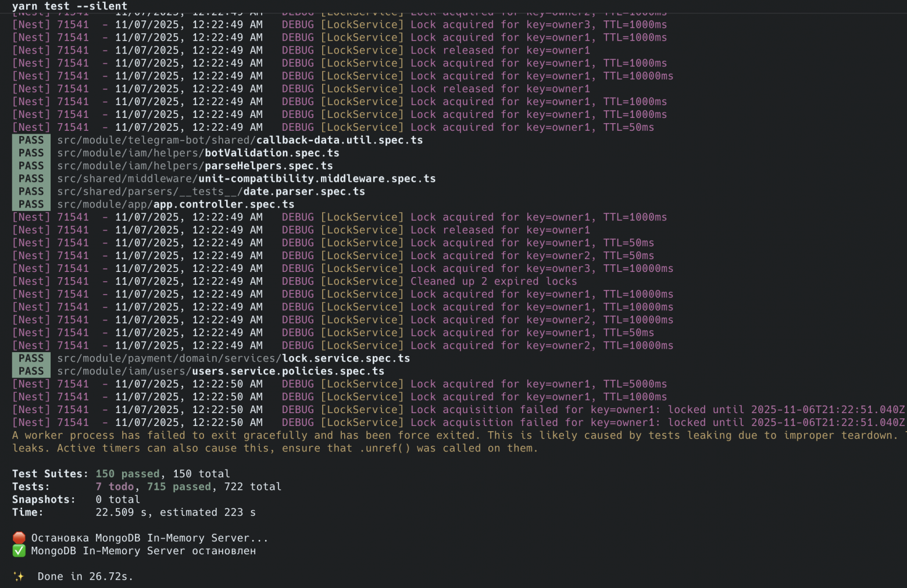Image resolution: width=907 pixels, height=588 pixels.
Task: Select PASS badge beside users.service.policies.spec.ts
Action: coord(31,371)
